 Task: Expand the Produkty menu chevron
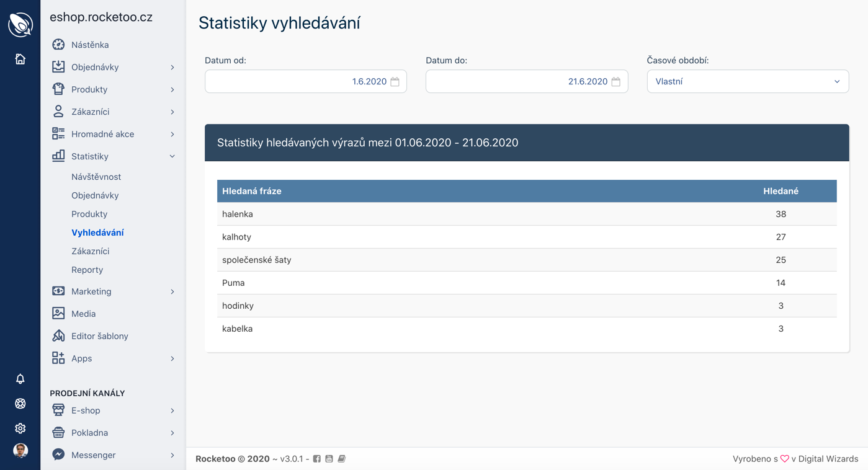(x=172, y=89)
